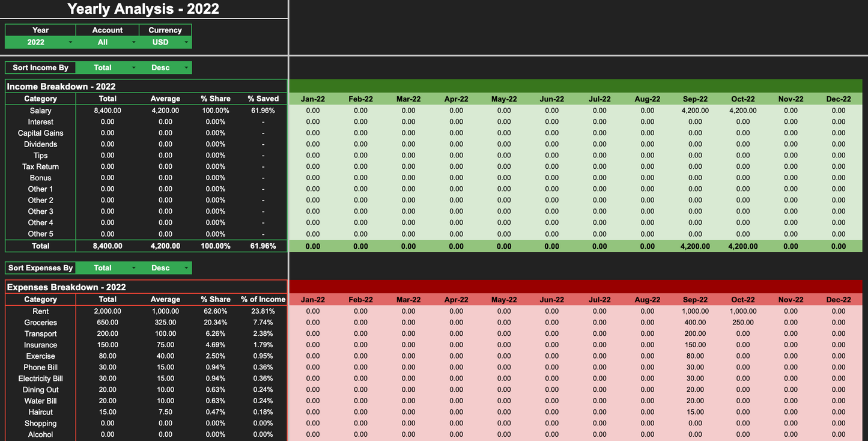Open the Desc arrow in Sort Income By

186,67
